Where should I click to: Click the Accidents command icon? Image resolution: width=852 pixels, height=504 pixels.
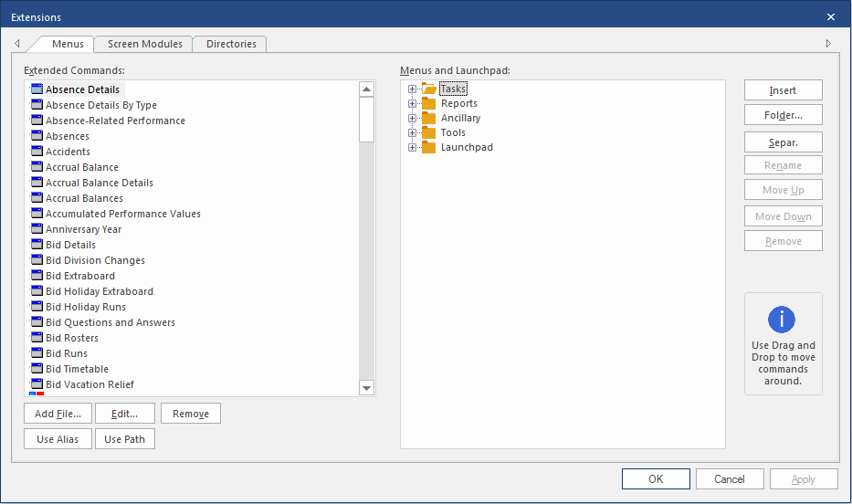(37, 152)
